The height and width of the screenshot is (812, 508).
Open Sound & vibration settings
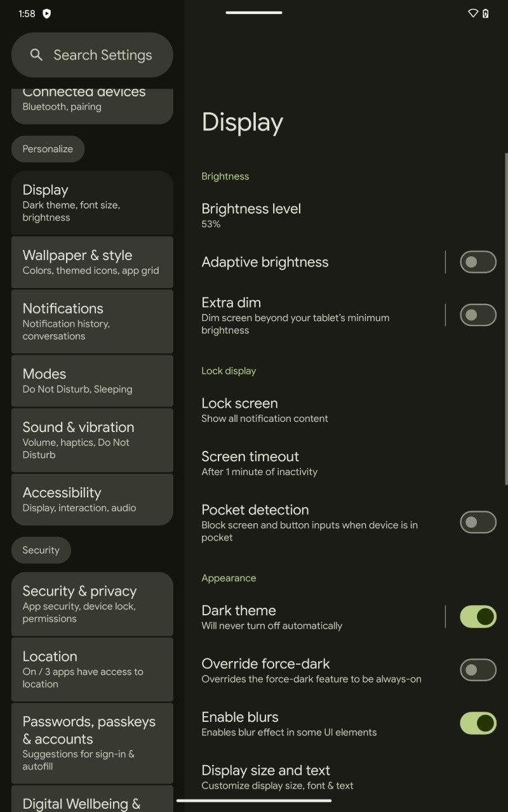pos(92,440)
